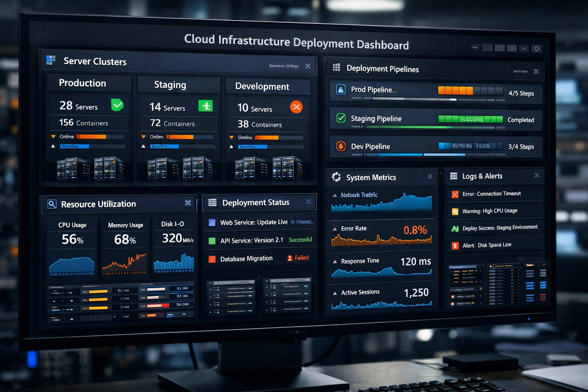Click the API Service green status square
The image size is (588, 392).
tap(212, 241)
